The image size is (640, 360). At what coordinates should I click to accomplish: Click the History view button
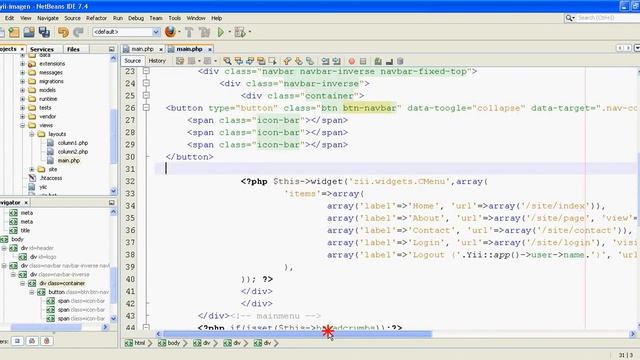click(x=157, y=61)
